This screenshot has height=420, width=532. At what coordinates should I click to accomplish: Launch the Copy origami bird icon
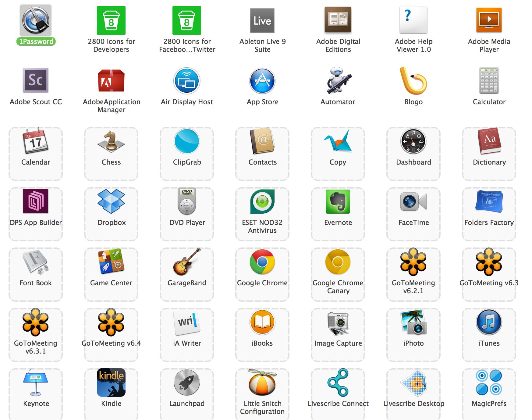point(338,141)
